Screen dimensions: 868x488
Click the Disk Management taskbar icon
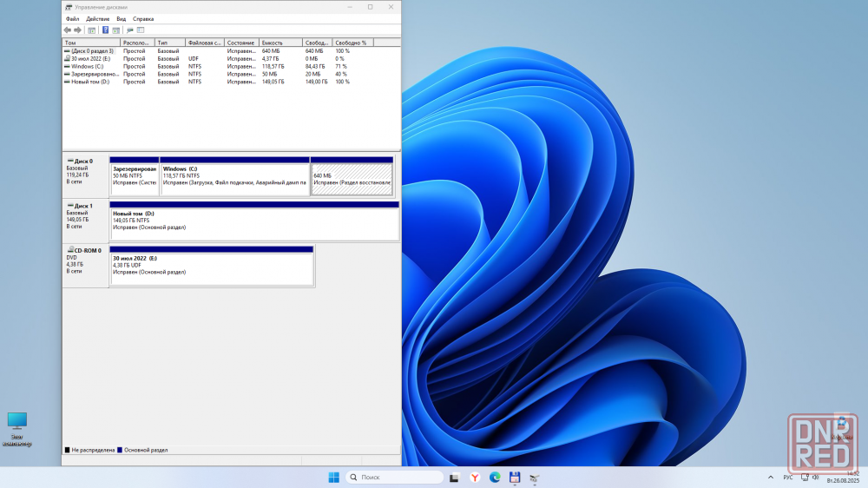[x=535, y=478]
